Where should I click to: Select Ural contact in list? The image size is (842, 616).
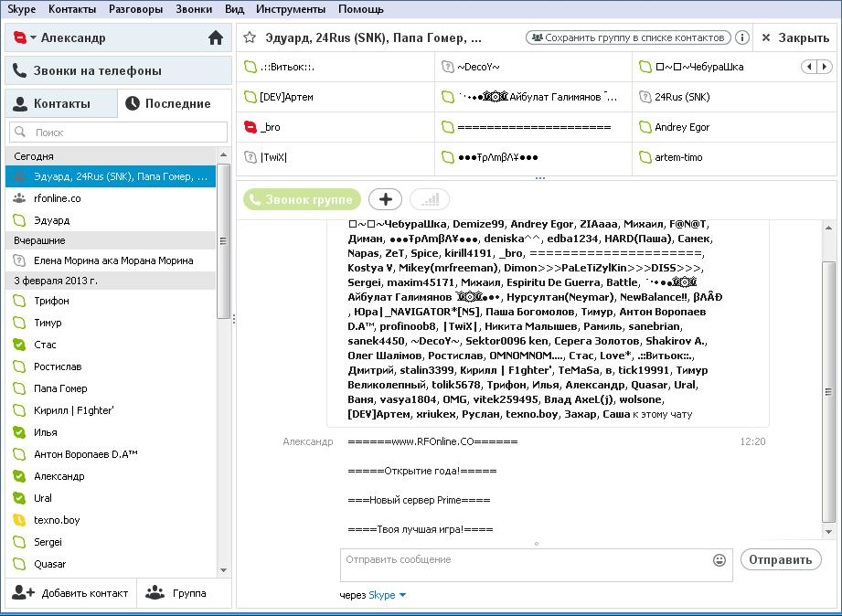[111, 498]
